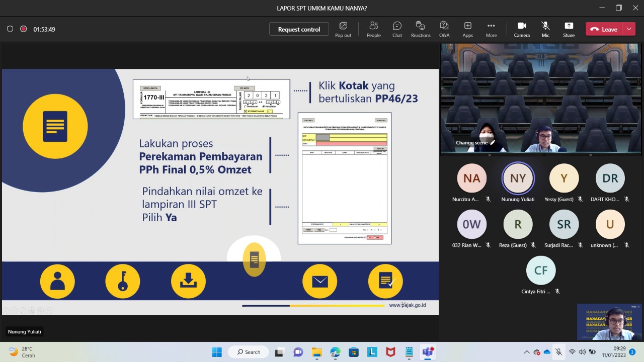The width and height of the screenshot is (644, 362).
Task: Open the Apps panel
Action: pyautogui.click(x=467, y=29)
